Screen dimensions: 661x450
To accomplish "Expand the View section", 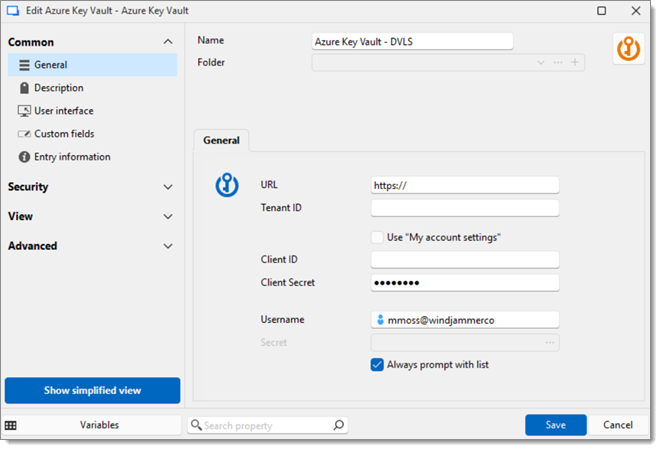I will pos(168,217).
